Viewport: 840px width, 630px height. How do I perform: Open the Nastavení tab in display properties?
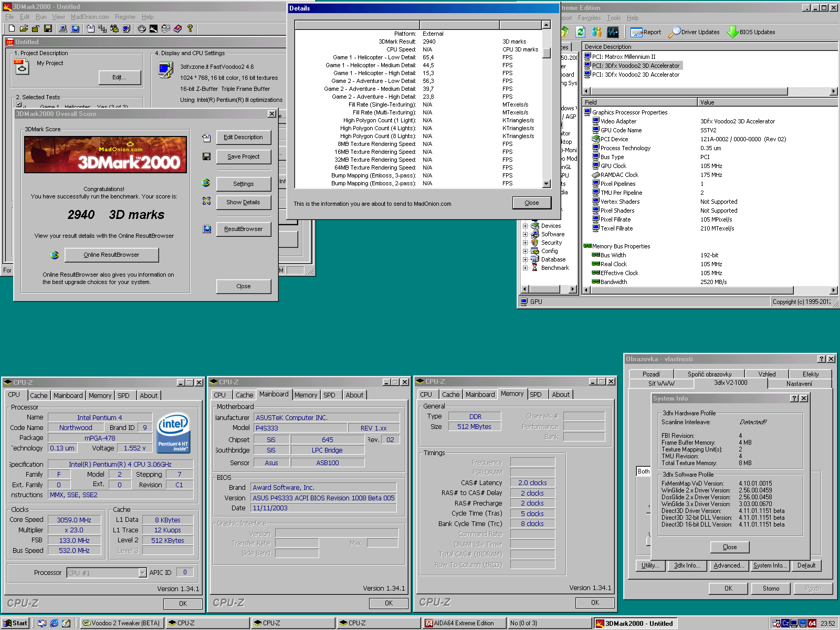click(x=799, y=384)
